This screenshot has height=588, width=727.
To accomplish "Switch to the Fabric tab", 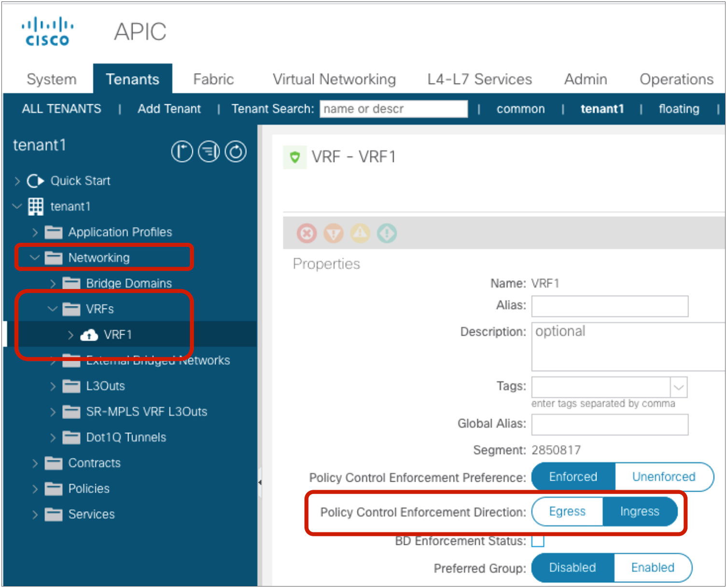I will pyautogui.click(x=213, y=79).
